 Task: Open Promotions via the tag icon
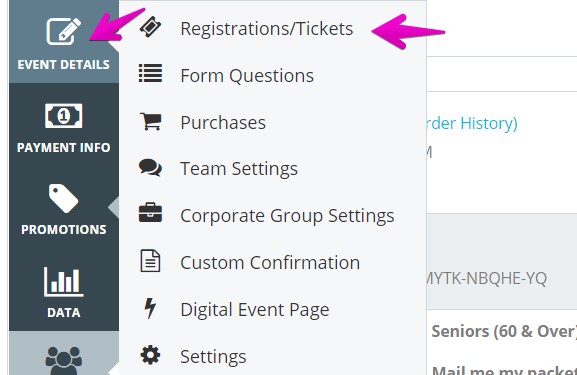point(64,198)
